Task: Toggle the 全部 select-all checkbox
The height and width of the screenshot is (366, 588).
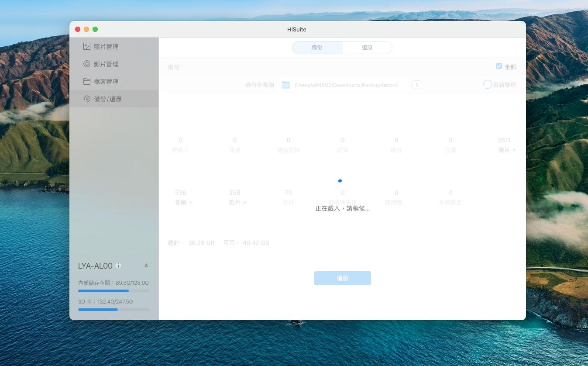Action: [499, 66]
